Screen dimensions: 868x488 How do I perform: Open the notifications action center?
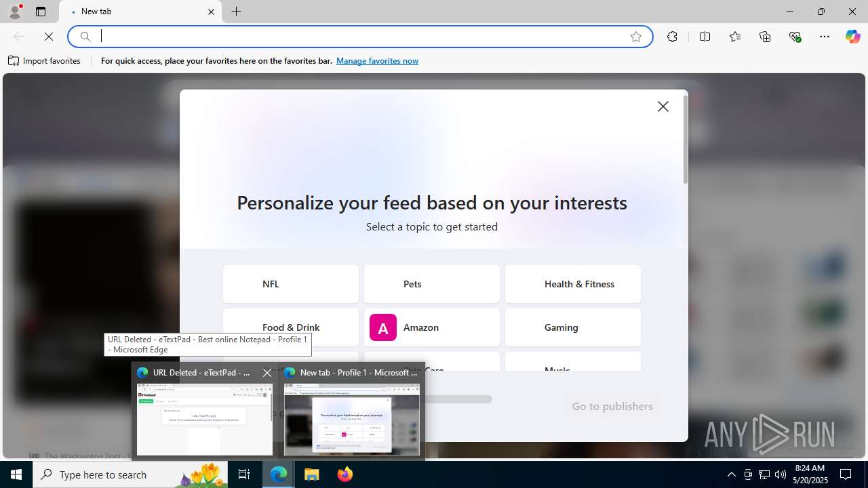click(x=846, y=474)
